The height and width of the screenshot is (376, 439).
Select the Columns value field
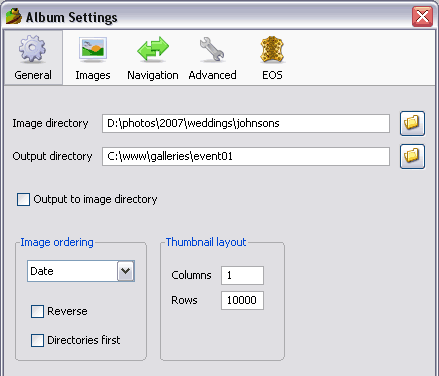pyautogui.click(x=242, y=275)
